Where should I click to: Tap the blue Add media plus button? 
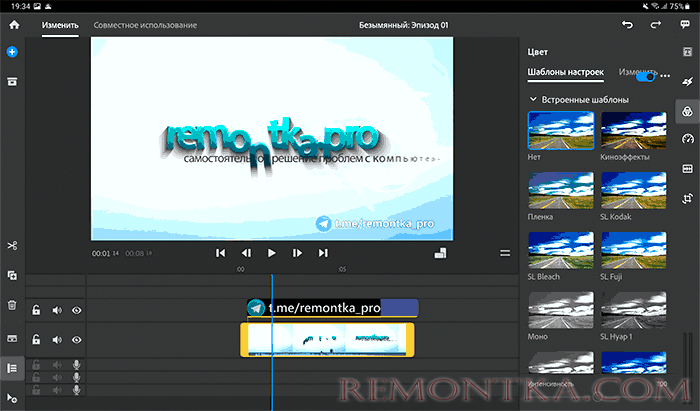coord(12,52)
